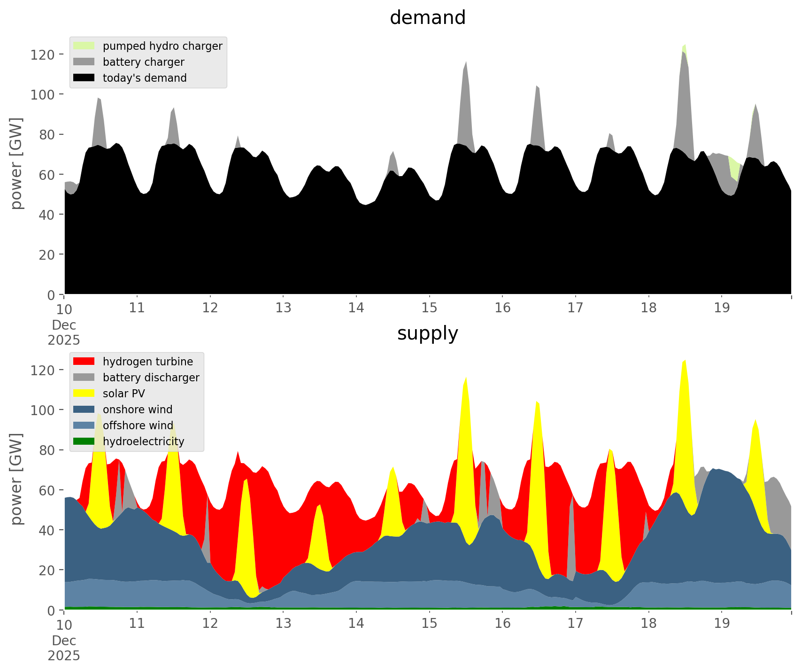Click the "demand" chart title
The height and width of the screenshot is (672, 801).
[x=427, y=18]
